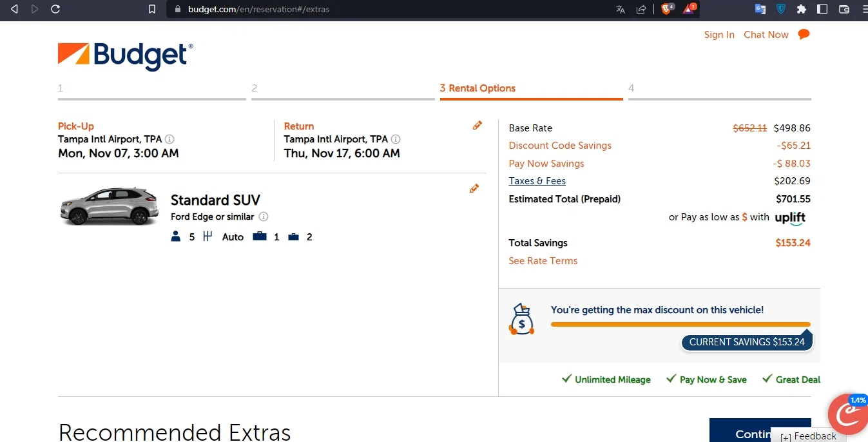
Task: Click the budget.com address bar URL
Action: pos(258,9)
